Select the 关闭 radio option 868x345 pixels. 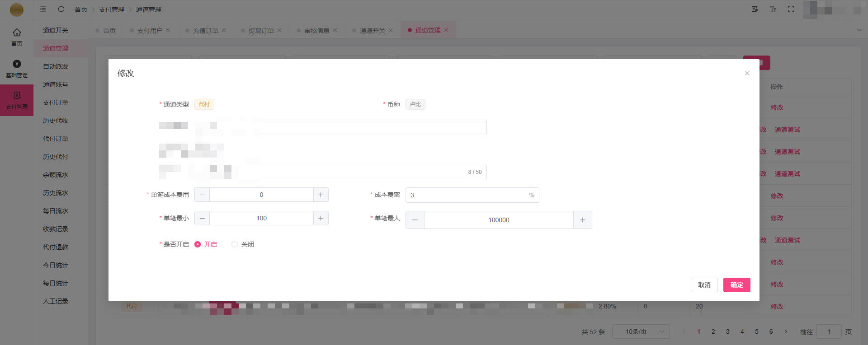[x=234, y=244]
